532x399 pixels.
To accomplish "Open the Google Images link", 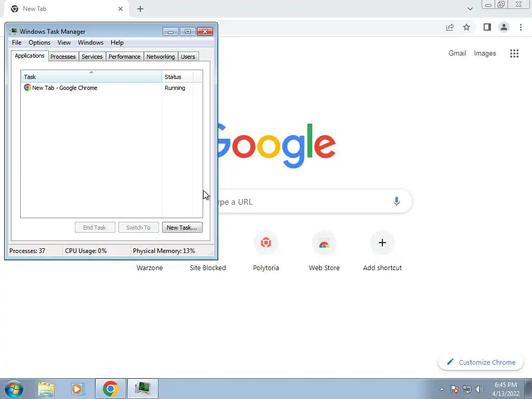I will (485, 54).
